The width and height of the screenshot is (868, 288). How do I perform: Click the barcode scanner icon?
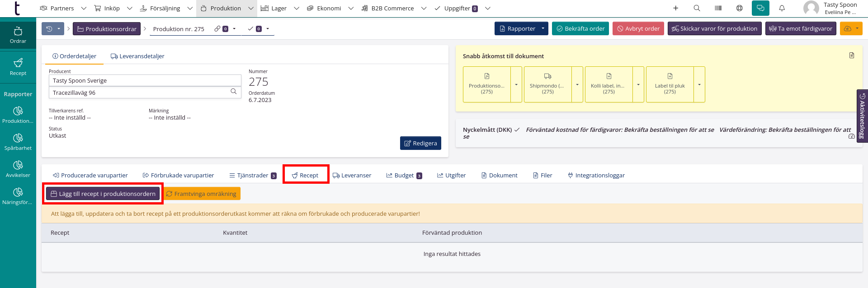pos(718,8)
